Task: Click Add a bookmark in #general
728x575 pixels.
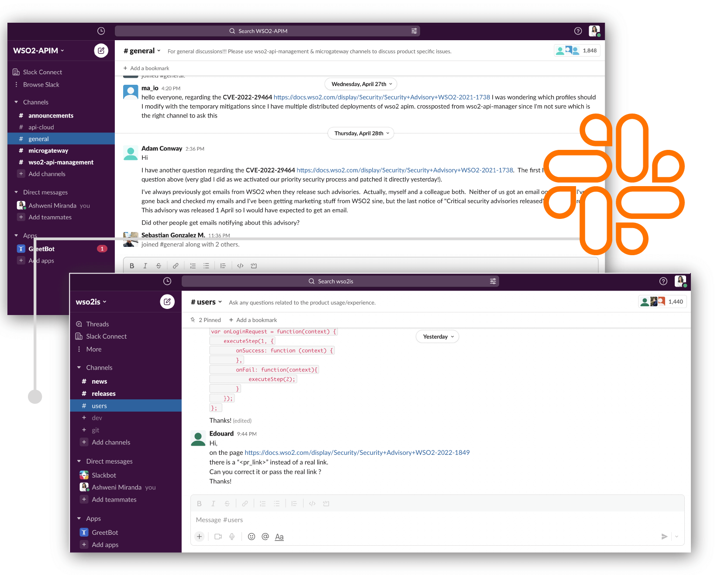Action: (x=146, y=68)
